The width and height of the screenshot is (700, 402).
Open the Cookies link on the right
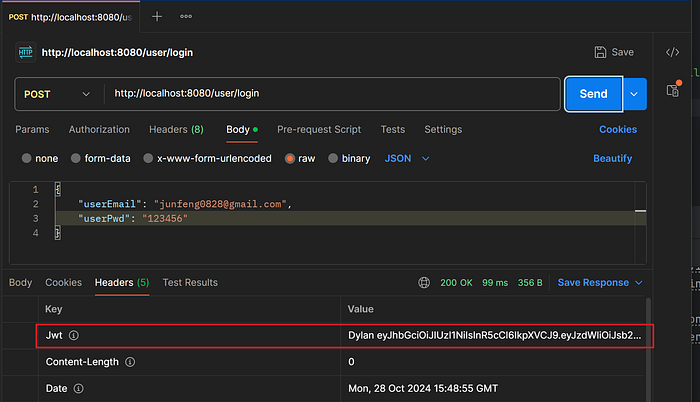tap(617, 130)
